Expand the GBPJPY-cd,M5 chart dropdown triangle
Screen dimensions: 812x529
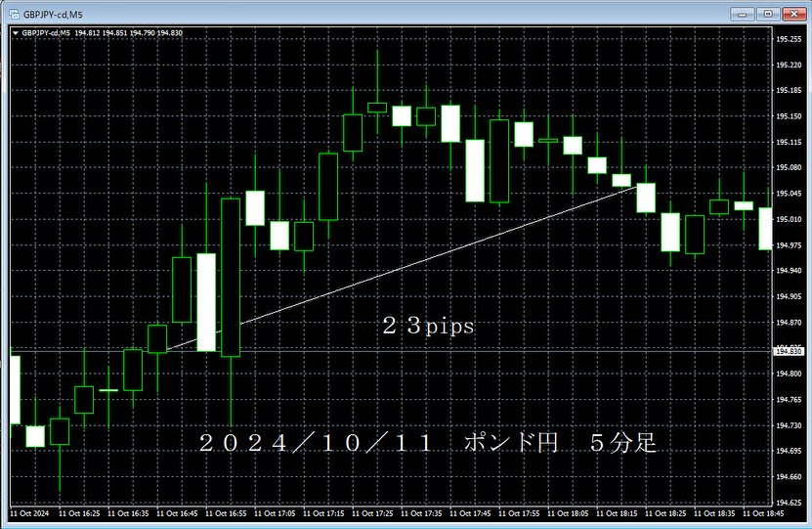coord(16,33)
